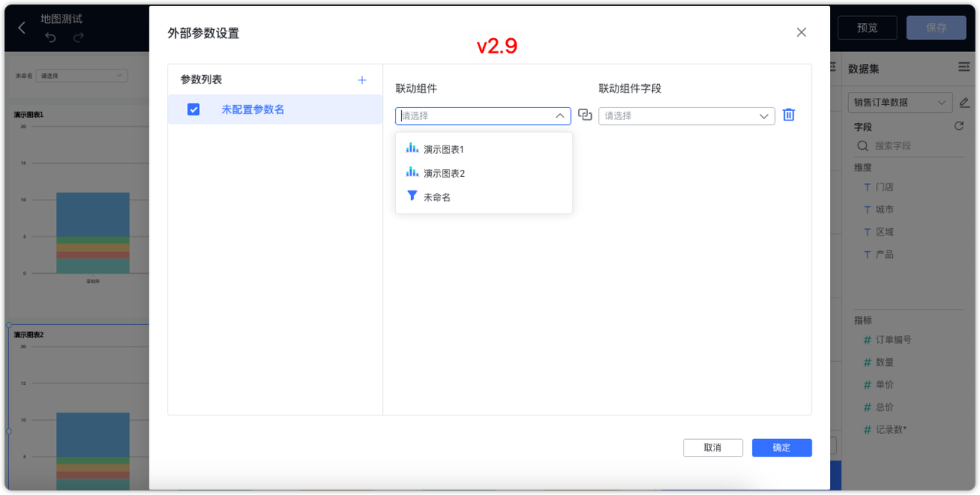980x495 pixels.
Task: Click the plus icon to add a parameter
Action: click(x=361, y=80)
